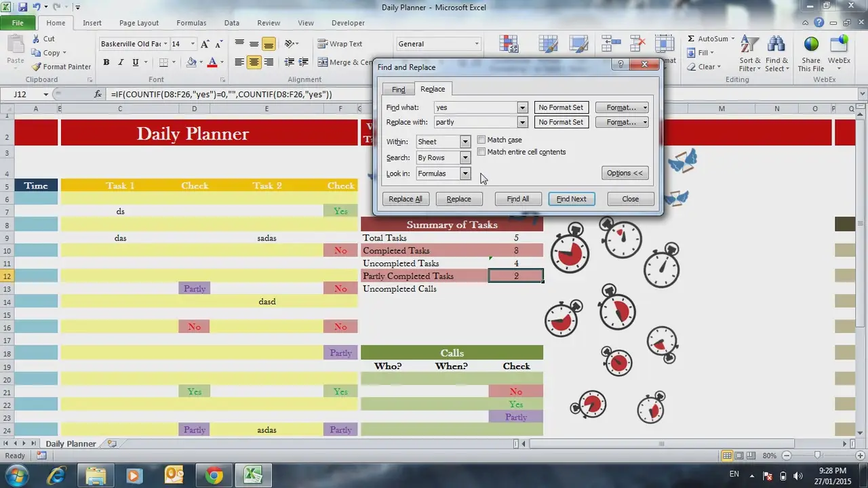Increase cell indent
The height and width of the screenshot is (488, 868).
click(304, 62)
